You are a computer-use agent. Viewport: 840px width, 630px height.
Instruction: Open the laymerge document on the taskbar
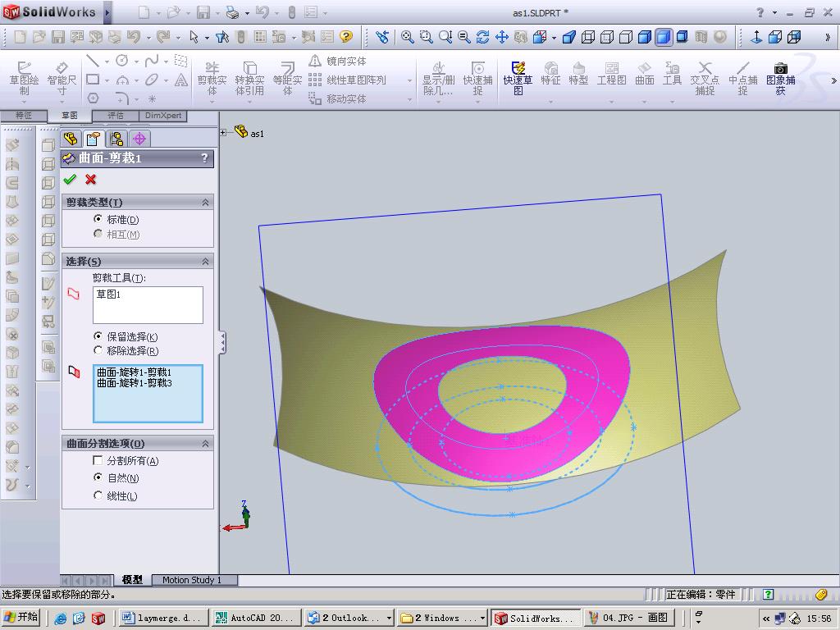pos(163,619)
